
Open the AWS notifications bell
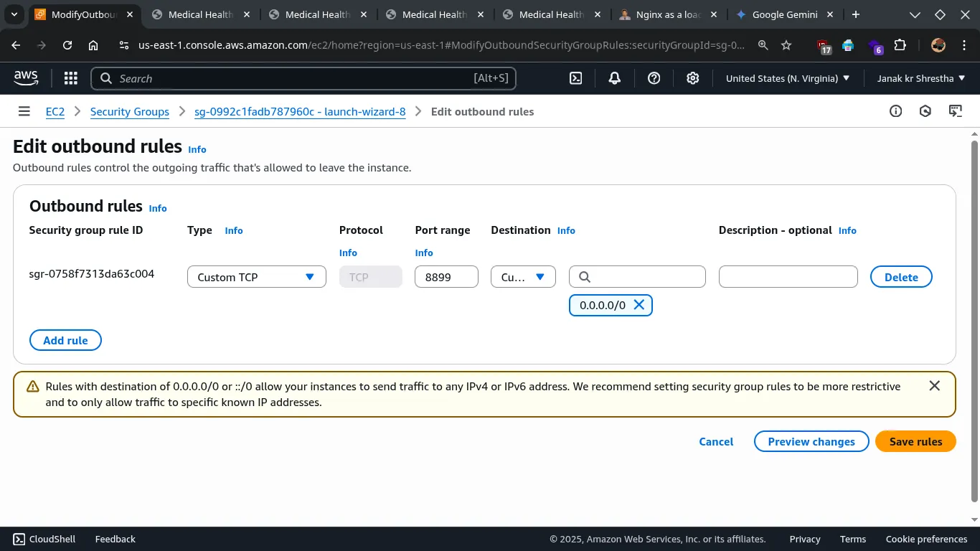[x=614, y=78]
